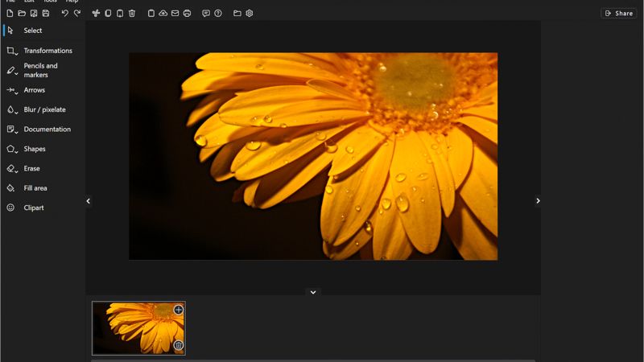
Task: Open the folder icon next to settings
Action: 237,13
